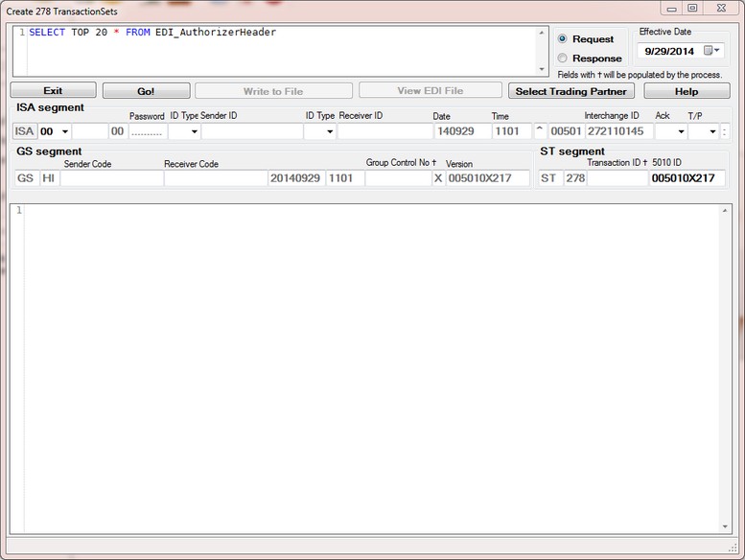This screenshot has width=745, height=560.
Task: Open the Help button
Action: tap(686, 91)
